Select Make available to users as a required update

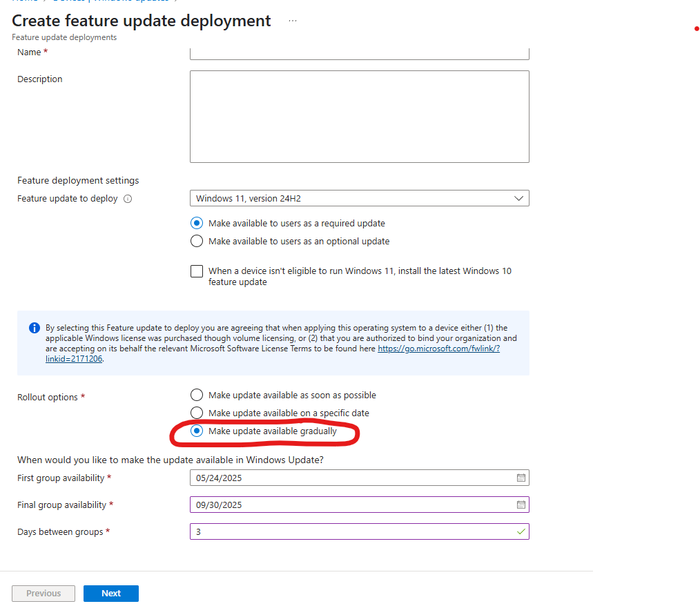click(197, 223)
